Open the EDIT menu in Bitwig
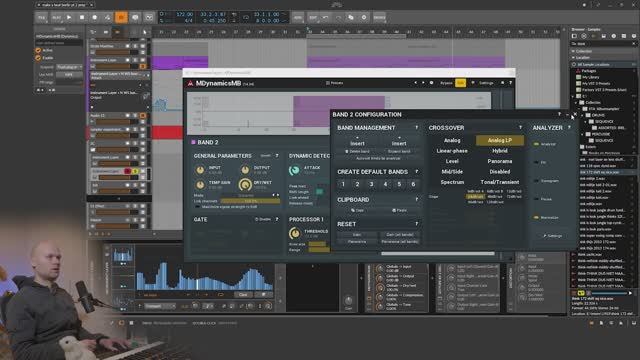 point(313,18)
